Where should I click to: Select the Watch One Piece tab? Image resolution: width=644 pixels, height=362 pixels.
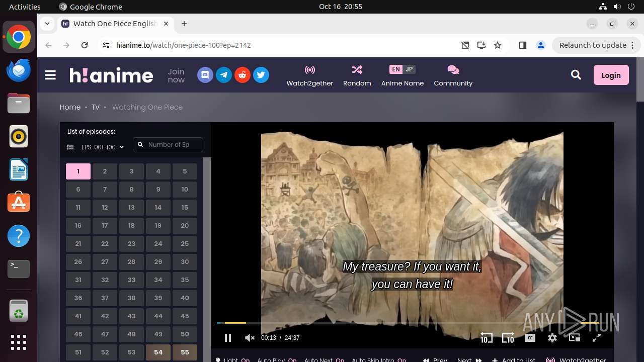[115, 24]
